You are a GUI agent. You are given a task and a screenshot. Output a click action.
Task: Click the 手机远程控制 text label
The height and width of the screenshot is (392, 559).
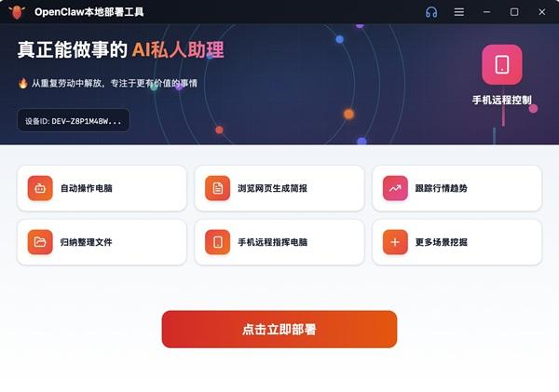(x=501, y=100)
